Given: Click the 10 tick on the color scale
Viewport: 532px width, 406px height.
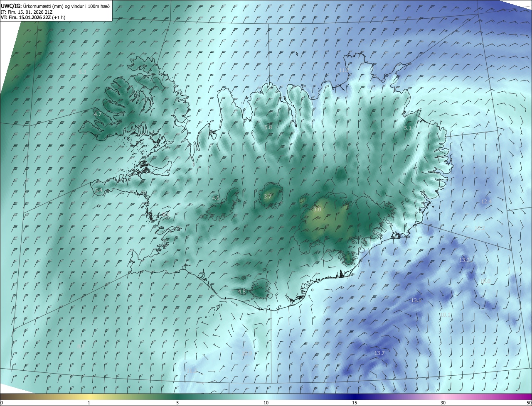Looking at the screenshot, I should click(266, 403).
